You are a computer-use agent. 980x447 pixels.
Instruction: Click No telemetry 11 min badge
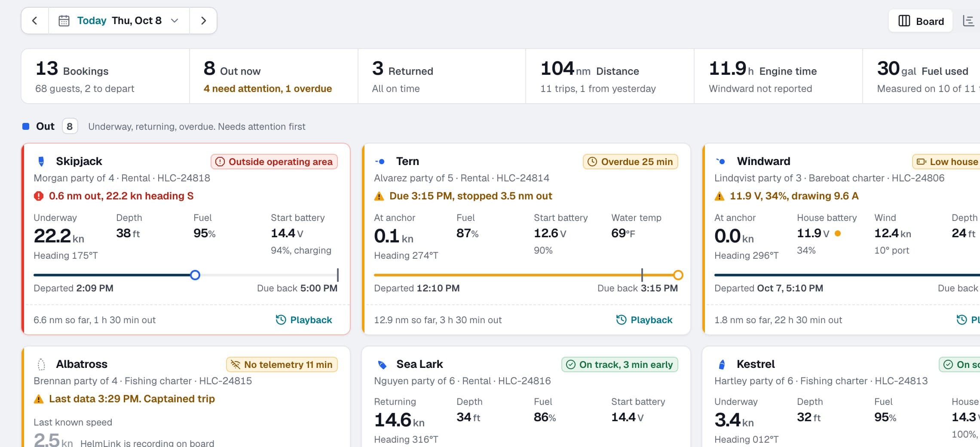282,364
